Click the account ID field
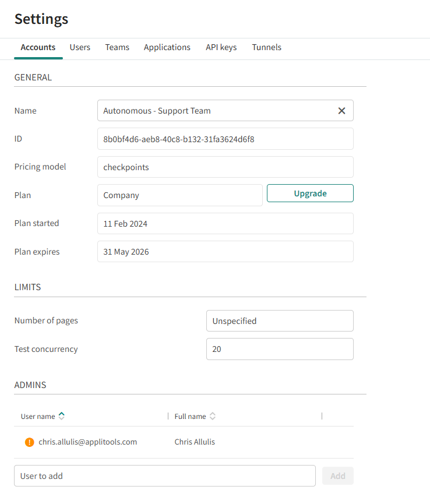 225,139
